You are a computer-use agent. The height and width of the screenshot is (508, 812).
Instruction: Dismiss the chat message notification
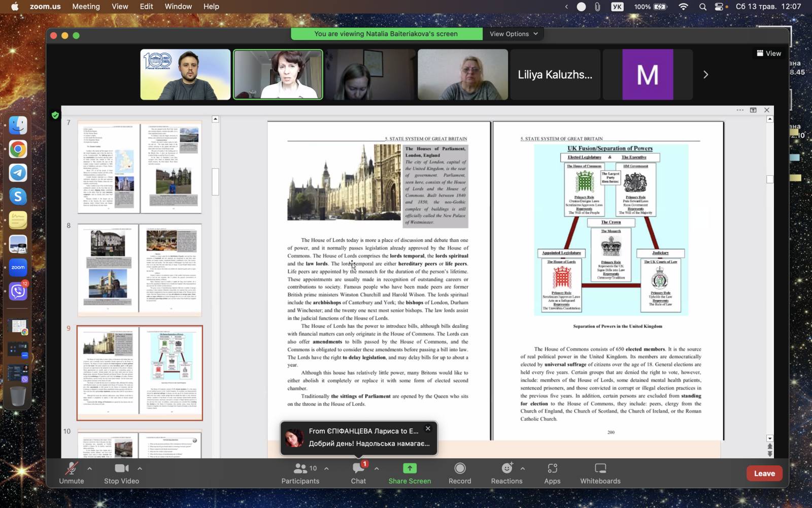pos(428,429)
